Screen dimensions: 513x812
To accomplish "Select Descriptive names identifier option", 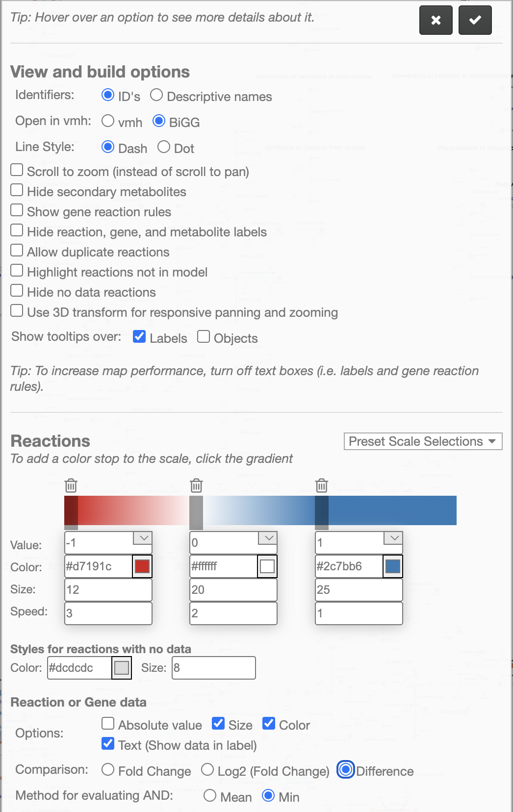I will tap(156, 95).
